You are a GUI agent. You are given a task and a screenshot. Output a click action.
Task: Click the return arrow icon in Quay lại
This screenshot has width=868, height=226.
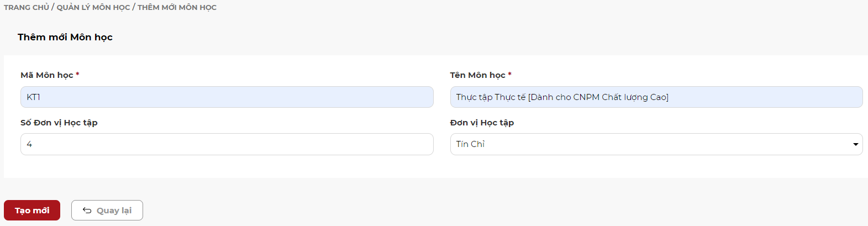coord(87,210)
